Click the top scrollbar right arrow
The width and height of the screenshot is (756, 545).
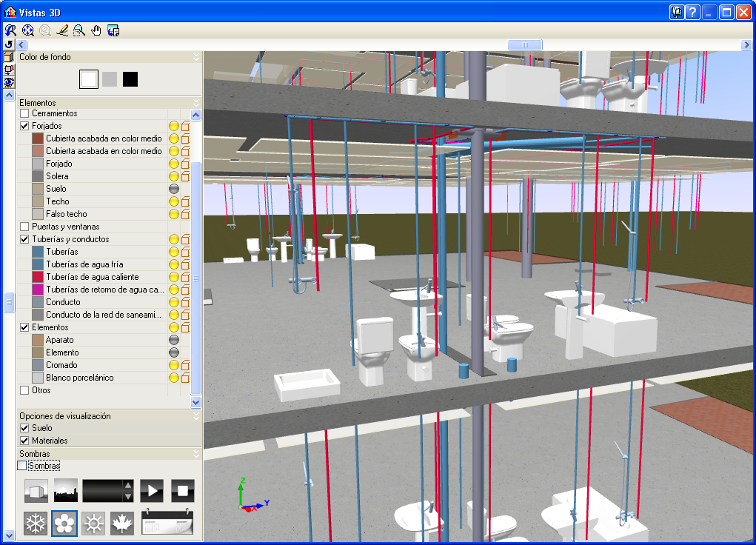point(746,45)
